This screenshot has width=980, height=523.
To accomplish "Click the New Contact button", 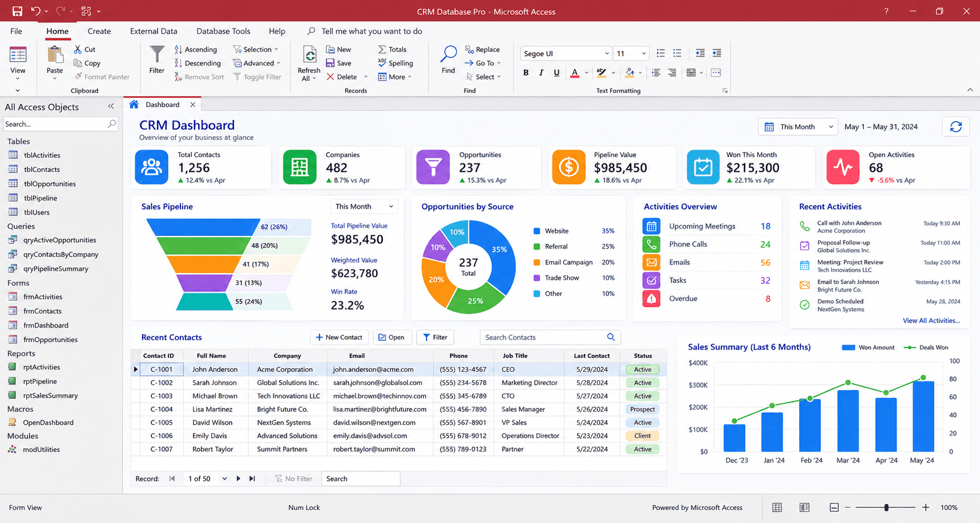I will tap(339, 337).
